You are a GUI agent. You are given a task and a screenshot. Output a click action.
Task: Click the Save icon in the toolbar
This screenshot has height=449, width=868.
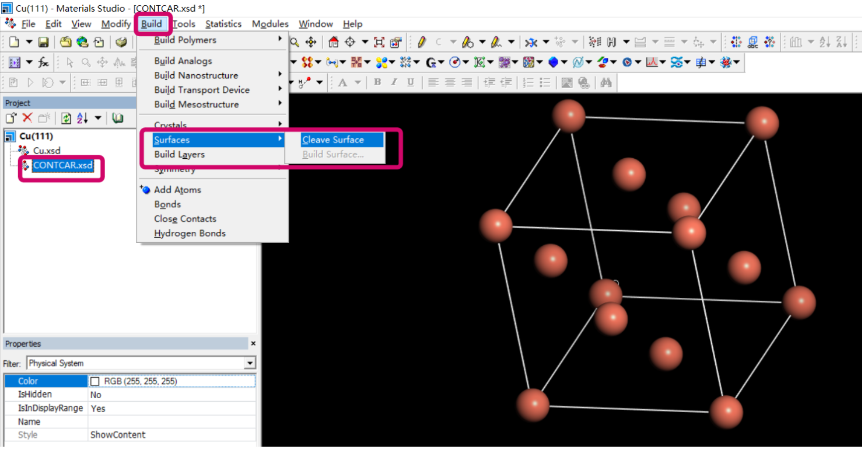[x=43, y=42]
